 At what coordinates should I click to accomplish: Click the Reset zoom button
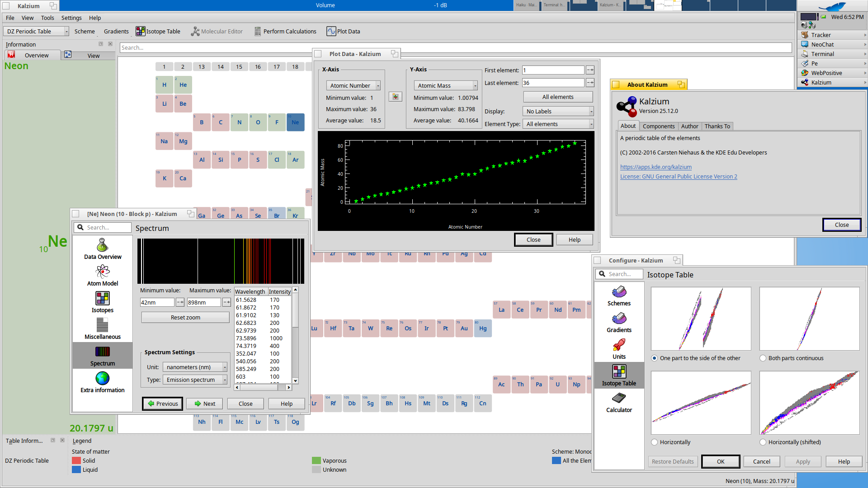click(x=185, y=318)
